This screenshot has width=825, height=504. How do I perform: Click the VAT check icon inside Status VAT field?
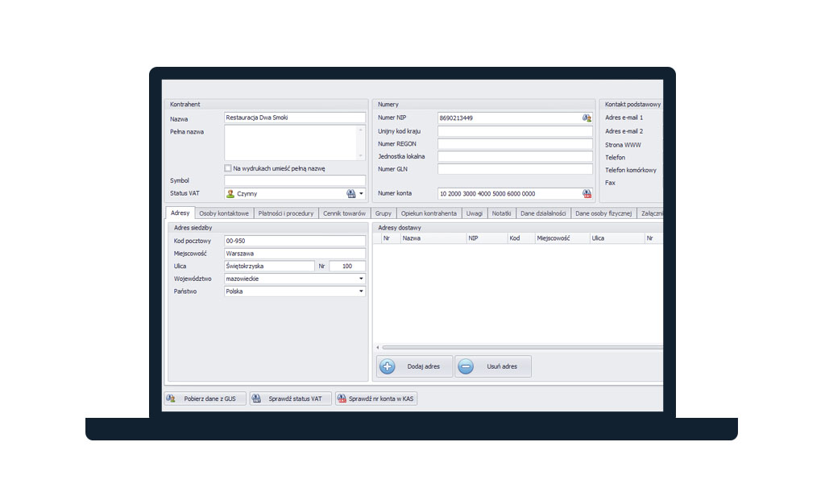click(350, 193)
